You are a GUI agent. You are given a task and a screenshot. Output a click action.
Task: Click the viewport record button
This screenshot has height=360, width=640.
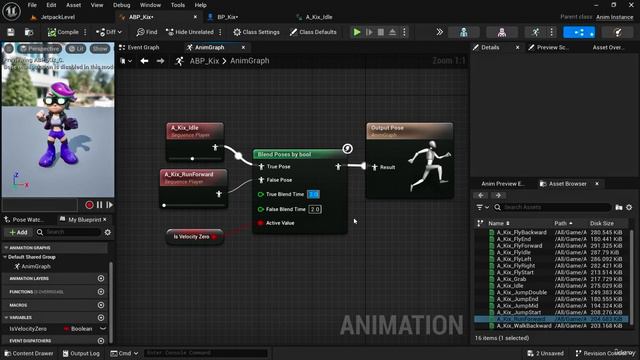coord(89,205)
